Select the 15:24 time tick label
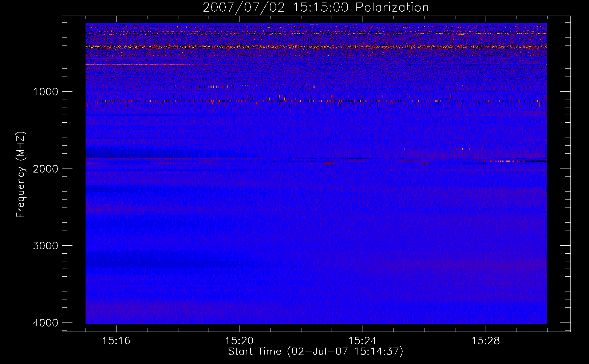 [362, 341]
